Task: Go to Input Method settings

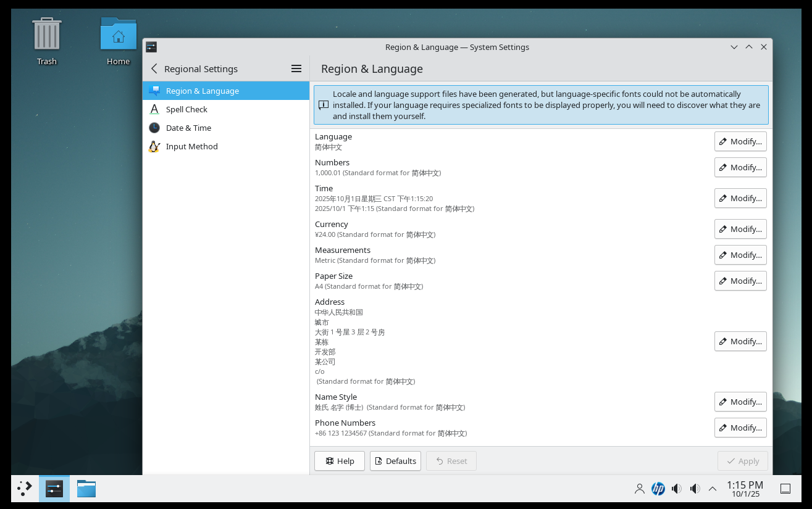Action: tap(191, 146)
